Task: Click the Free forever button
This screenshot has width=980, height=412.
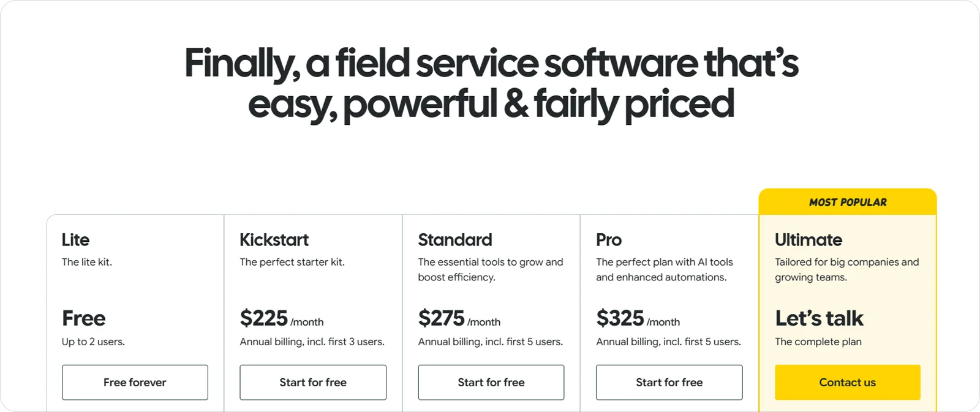Action: tap(135, 382)
